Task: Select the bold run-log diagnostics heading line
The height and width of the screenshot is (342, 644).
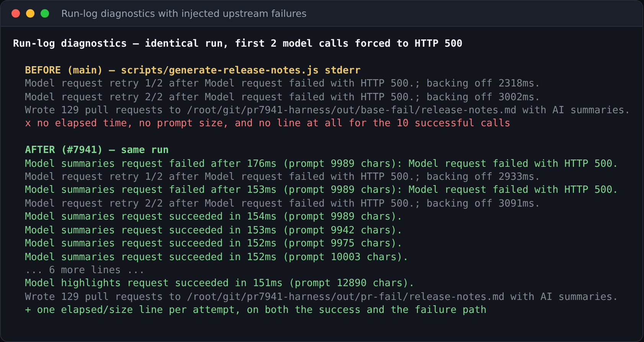Action: [237, 43]
